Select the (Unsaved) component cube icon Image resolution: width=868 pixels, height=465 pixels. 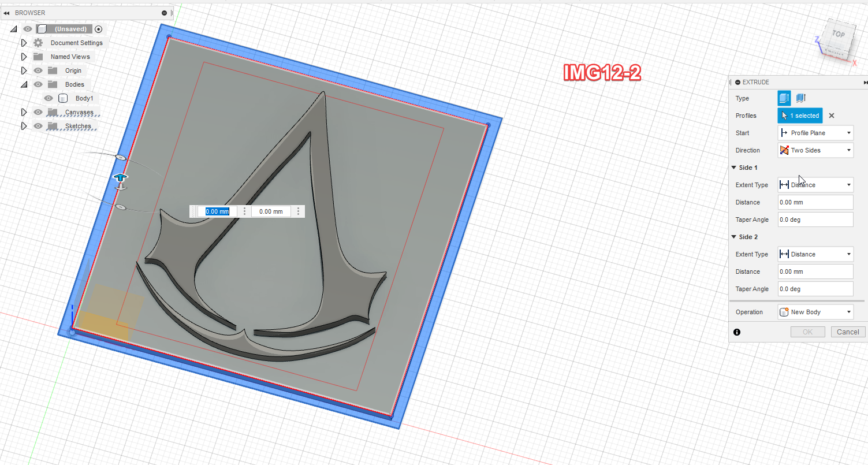[x=41, y=29]
